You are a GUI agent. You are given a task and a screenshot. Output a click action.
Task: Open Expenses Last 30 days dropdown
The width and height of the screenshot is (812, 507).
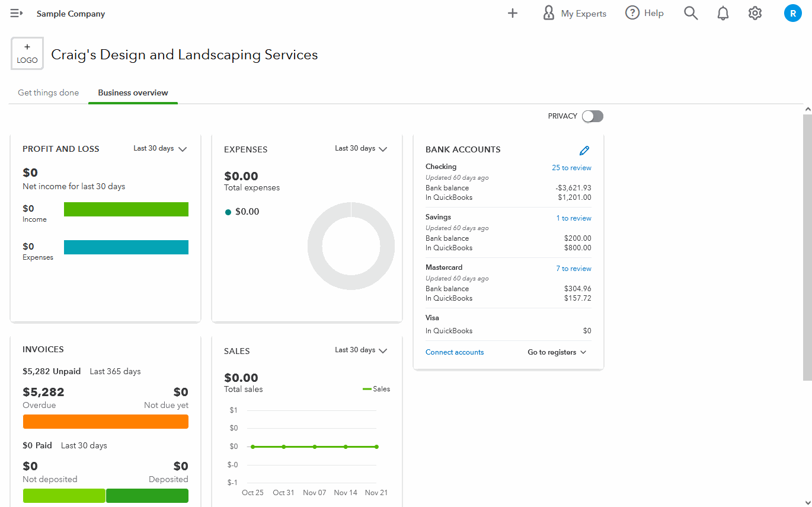[361, 149]
